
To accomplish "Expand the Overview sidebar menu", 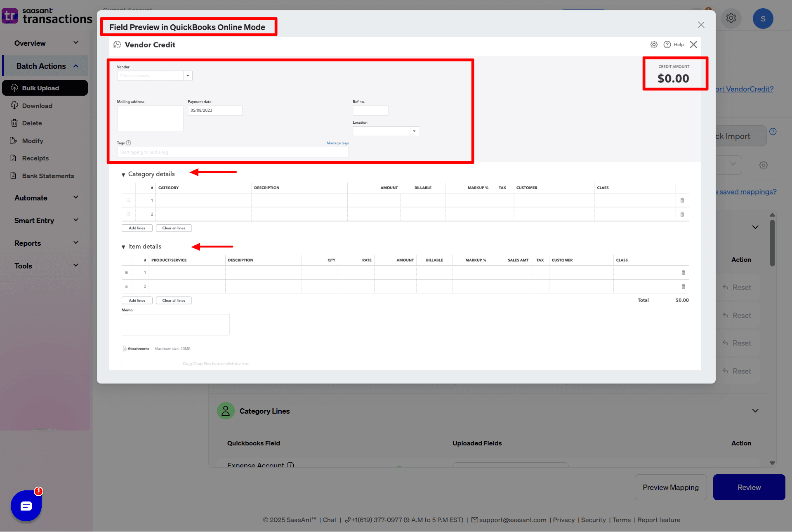I will point(75,42).
